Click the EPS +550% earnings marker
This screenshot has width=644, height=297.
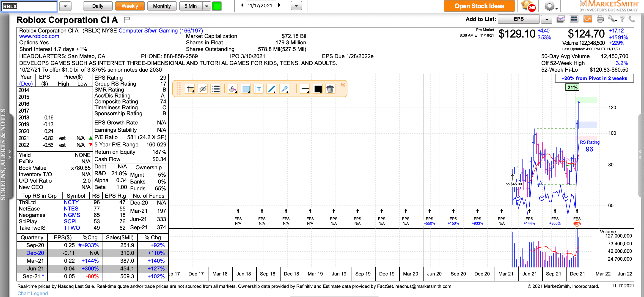429,221
